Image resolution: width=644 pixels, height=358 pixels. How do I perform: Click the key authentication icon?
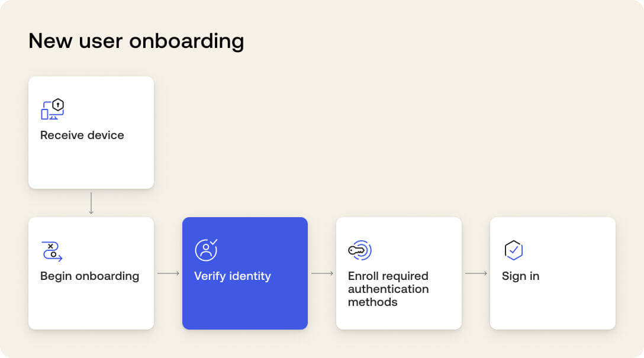359,250
